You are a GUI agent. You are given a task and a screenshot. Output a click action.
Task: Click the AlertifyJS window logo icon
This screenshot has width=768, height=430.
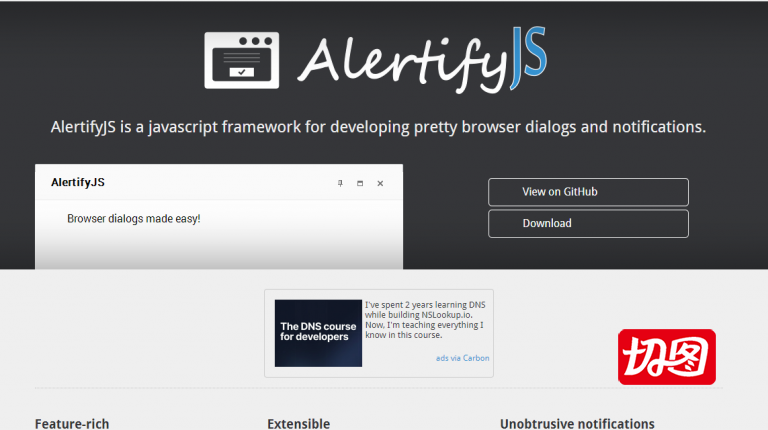[241, 60]
